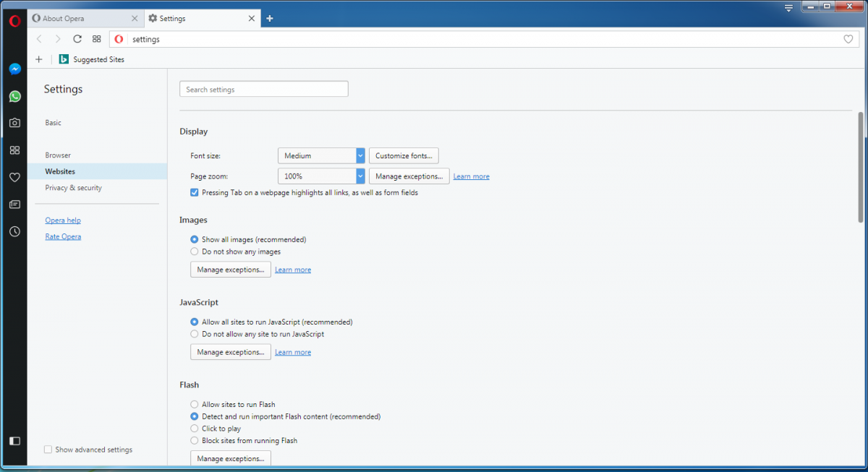Open Speed Dial from the sidebar grid icon
Viewport: 868px width, 472px height.
click(14, 150)
